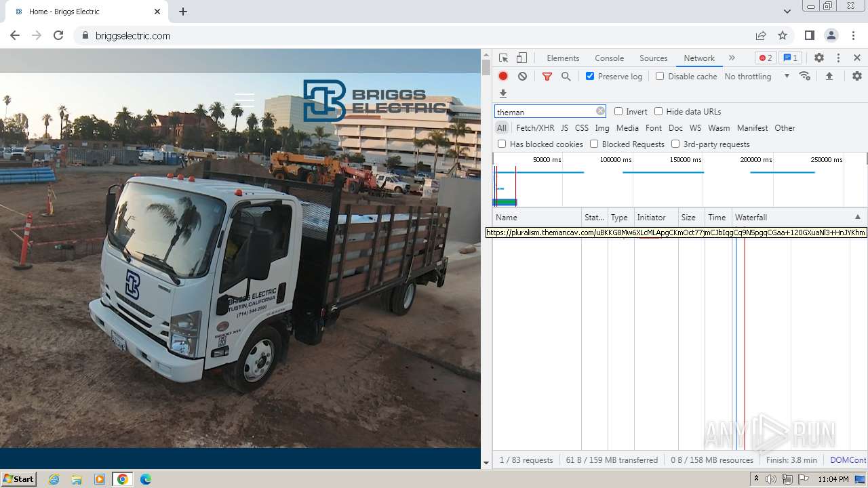Open network panel settings gear
This screenshot has height=488, width=868.
pyautogui.click(x=857, y=76)
